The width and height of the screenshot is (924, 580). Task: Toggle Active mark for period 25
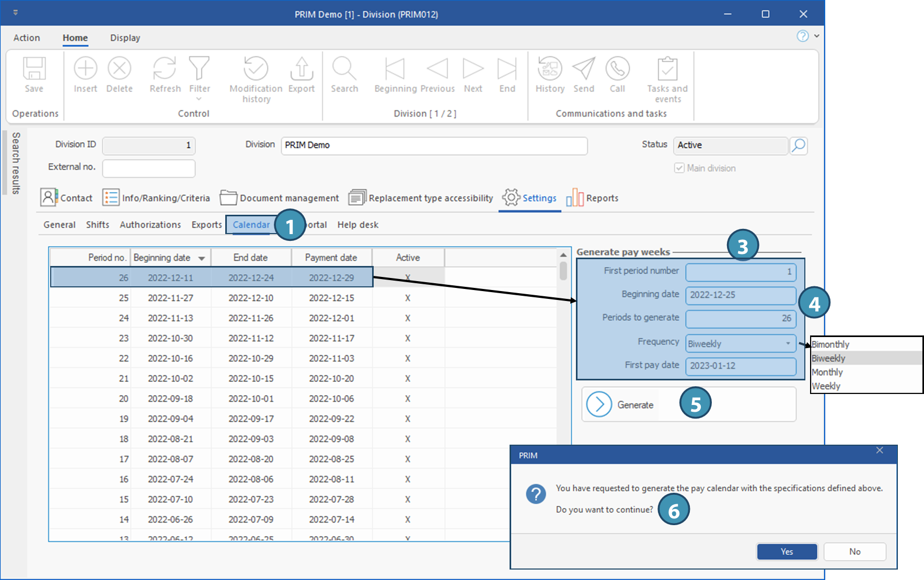[408, 298]
